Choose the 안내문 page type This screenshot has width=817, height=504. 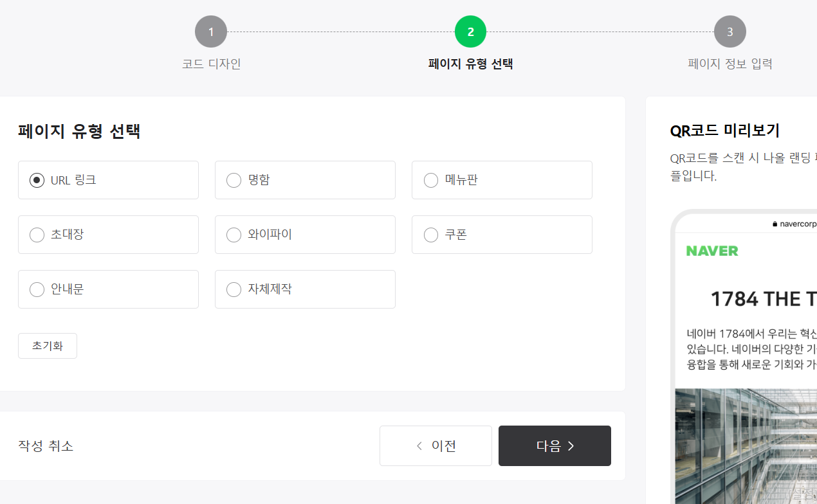pos(37,289)
